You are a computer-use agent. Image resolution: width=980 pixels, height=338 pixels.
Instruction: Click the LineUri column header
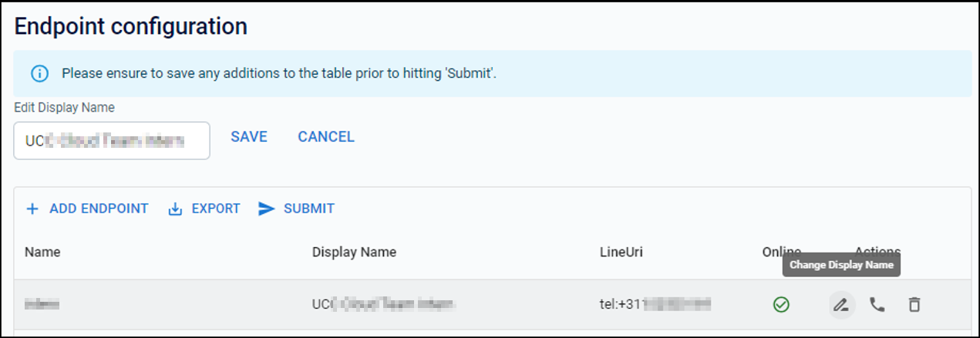tap(621, 252)
